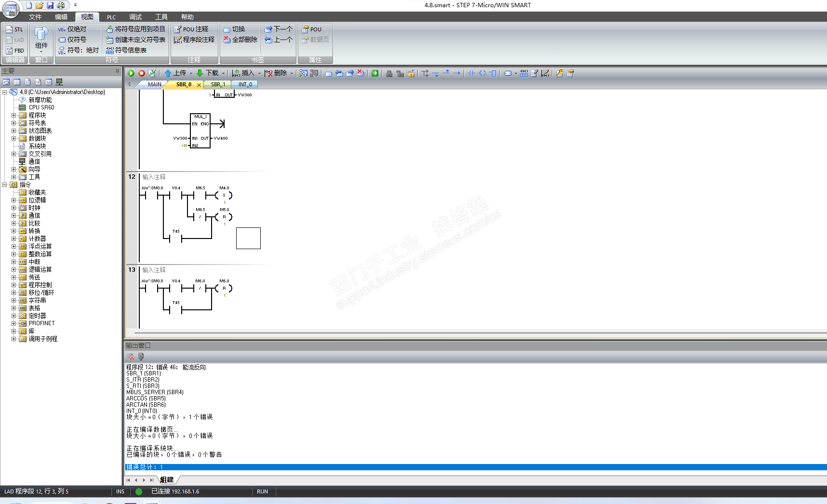Click the Open project folder icon

[x=40, y=5]
